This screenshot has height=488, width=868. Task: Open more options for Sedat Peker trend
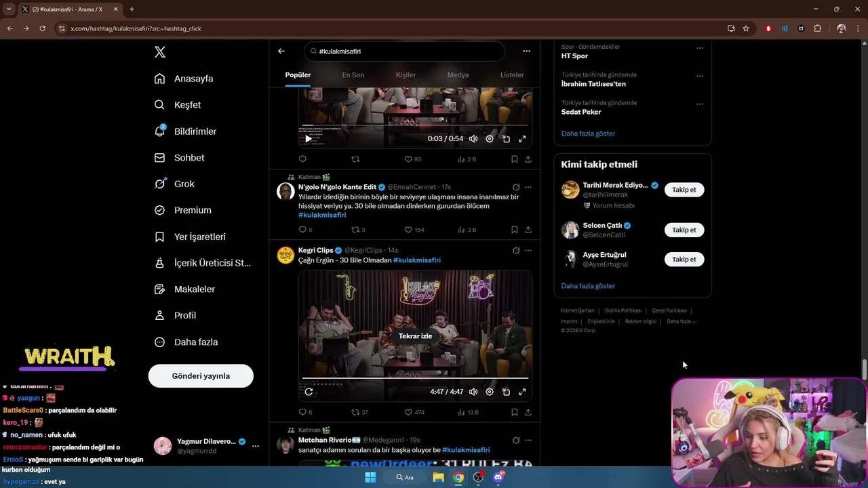[700, 104]
